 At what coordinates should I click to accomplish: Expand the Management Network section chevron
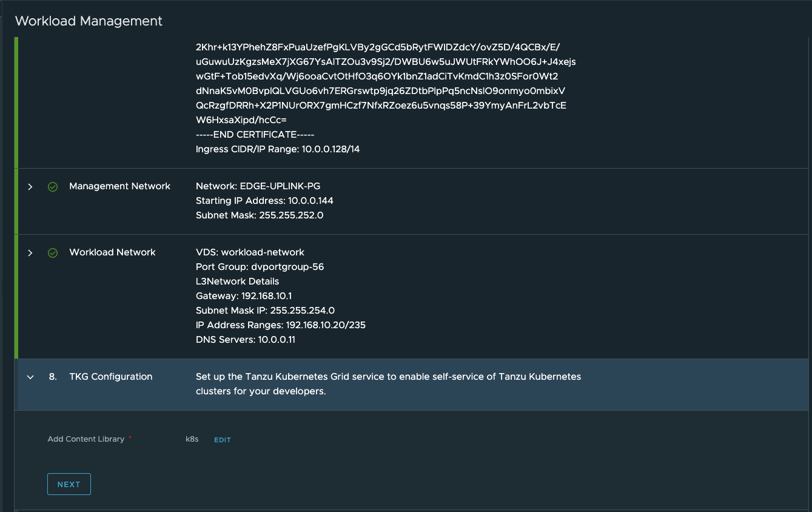(30, 187)
